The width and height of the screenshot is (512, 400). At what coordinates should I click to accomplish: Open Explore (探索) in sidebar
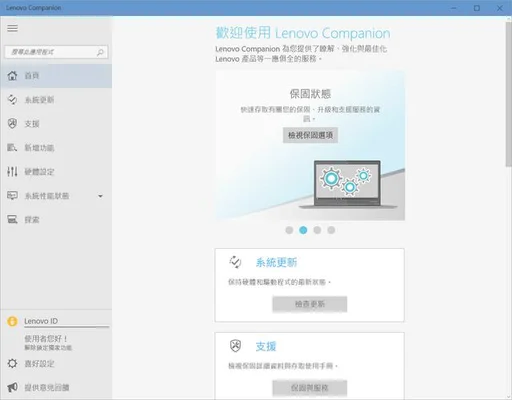pos(56,220)
